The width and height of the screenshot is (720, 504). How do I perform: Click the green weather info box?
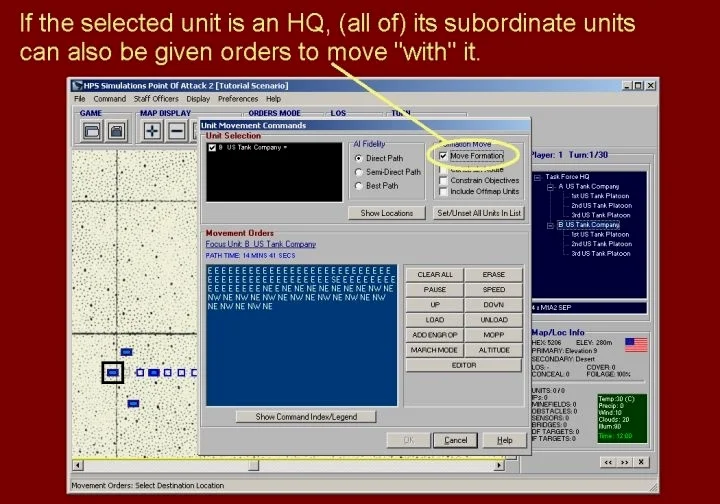622,418
